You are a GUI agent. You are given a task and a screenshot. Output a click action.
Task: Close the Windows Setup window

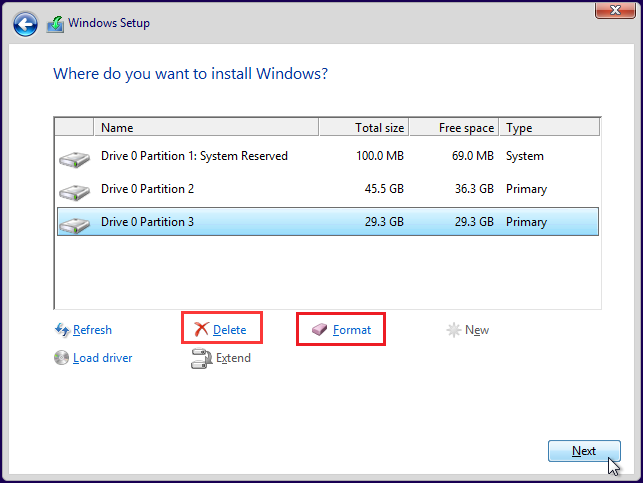[x=615, y=10]
